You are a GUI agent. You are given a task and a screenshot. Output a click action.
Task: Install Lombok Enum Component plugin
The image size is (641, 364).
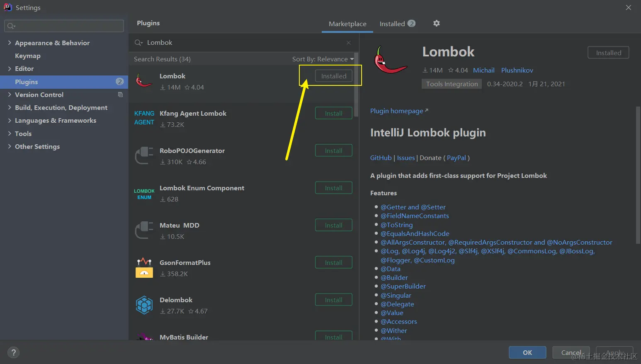(334, 188)
